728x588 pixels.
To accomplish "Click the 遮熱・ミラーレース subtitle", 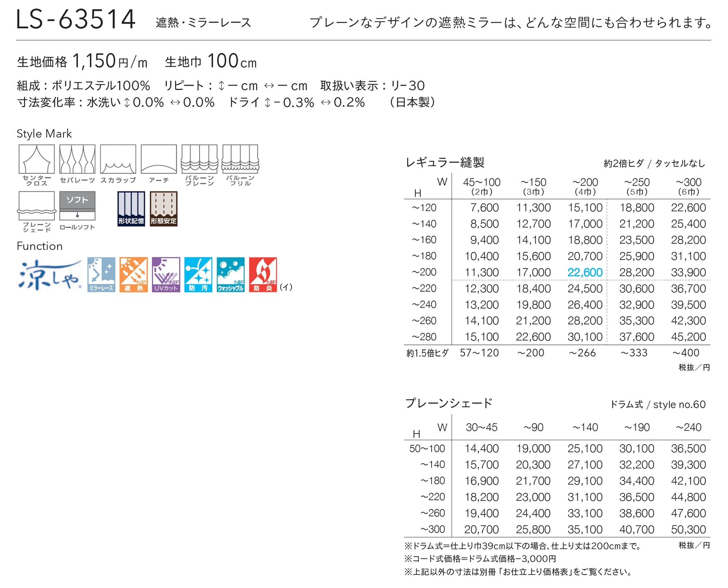I will point(203,23).
